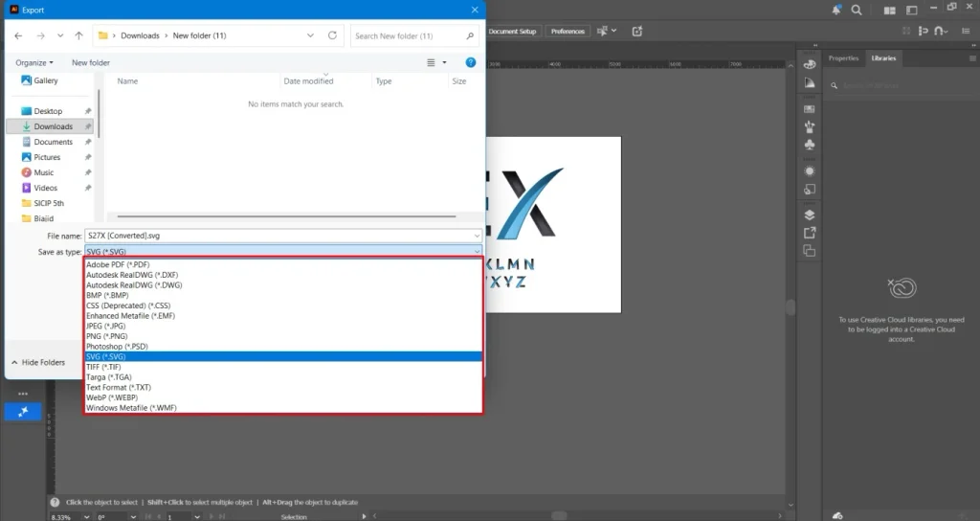The height and width of the screenshot is (521, 980).
Task: Collapse folders with Hide Folders
Action: (x=37, y=362)
